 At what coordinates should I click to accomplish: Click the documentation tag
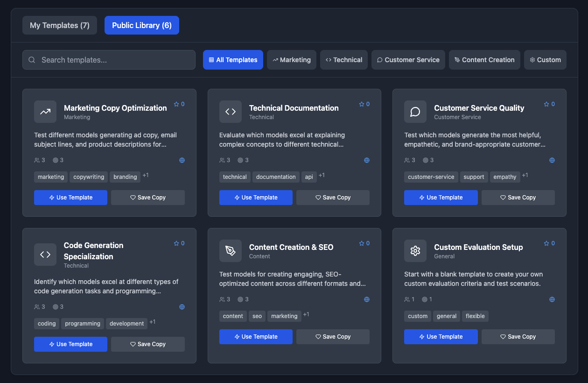tap(276, 177)
